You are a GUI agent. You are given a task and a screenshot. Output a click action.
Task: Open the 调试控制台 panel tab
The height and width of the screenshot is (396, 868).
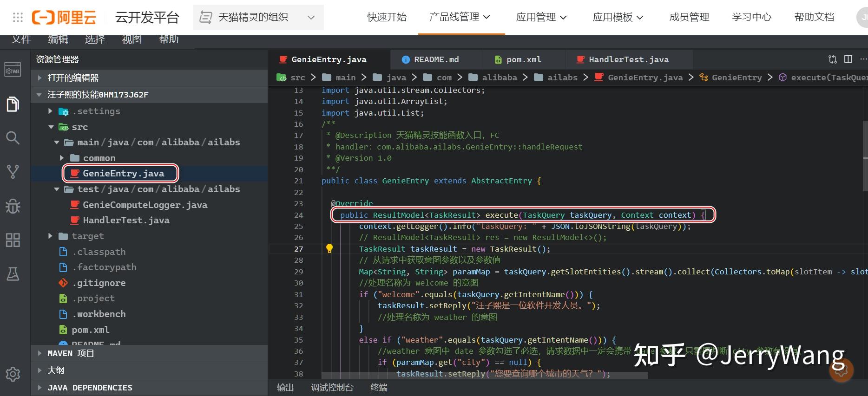(332, 388)
